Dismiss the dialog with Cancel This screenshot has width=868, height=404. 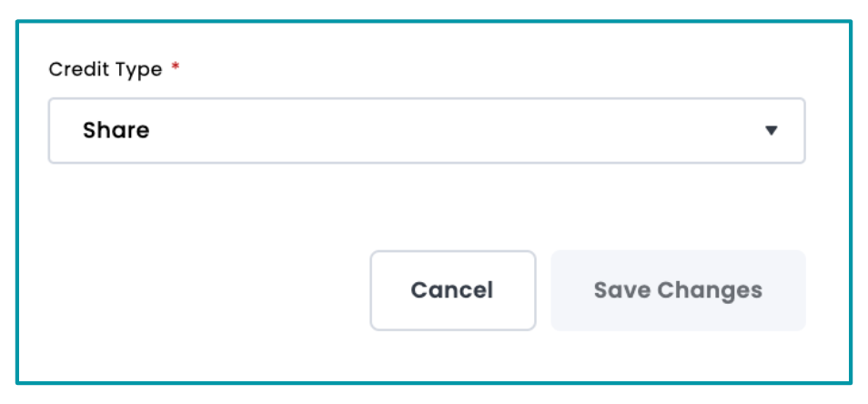click(452, 290)
